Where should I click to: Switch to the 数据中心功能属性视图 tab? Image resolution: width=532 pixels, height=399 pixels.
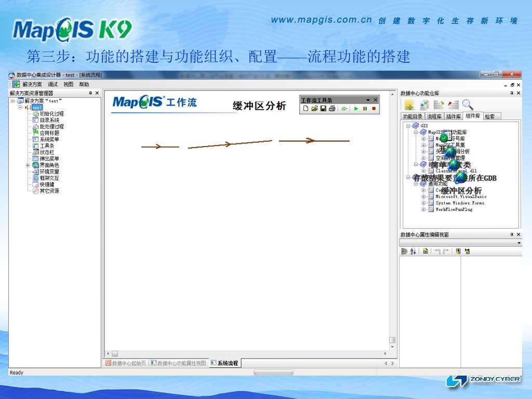pos(179,363)
